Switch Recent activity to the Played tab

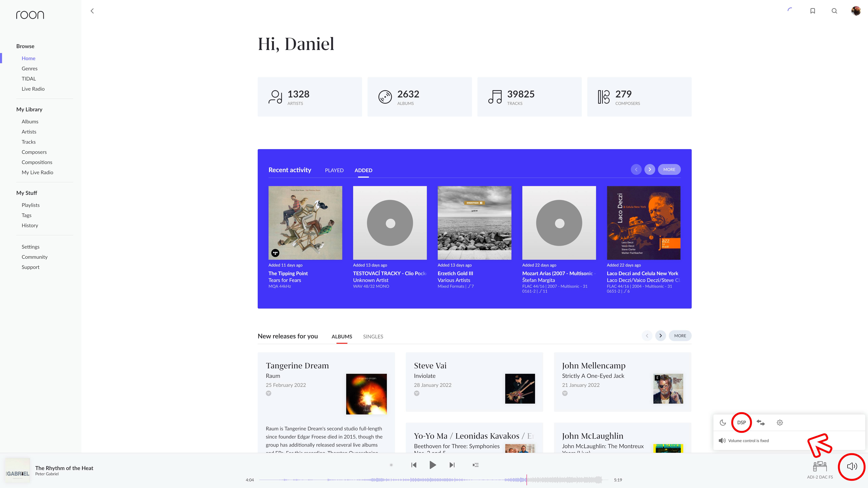coord(334,170)
